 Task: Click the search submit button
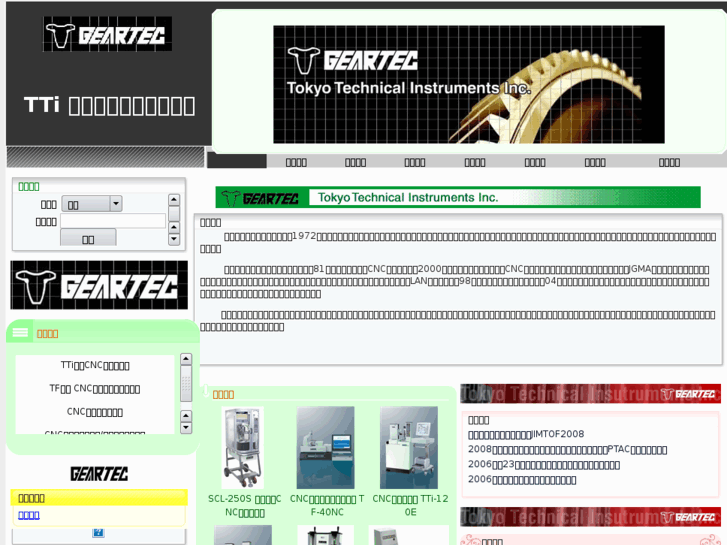[88, 238]
